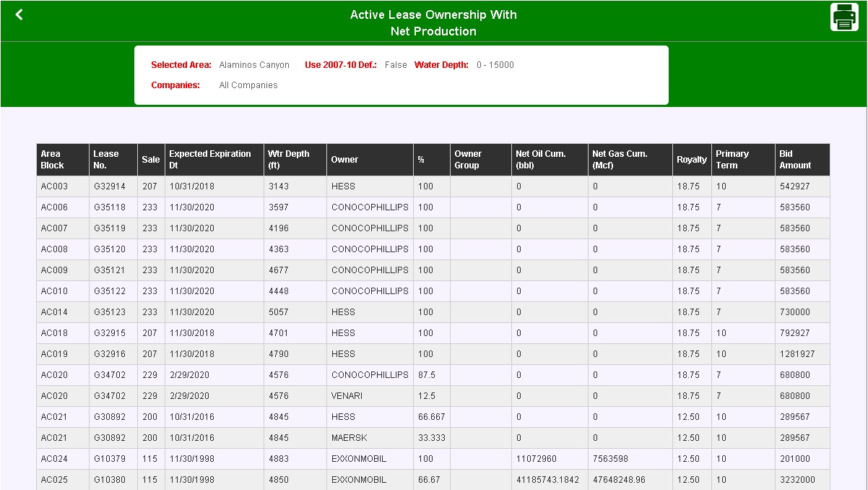The height and width of the screenshot is (490, 868).
Task: Click the Primary Term column header
Action: [x=743, y=160]
